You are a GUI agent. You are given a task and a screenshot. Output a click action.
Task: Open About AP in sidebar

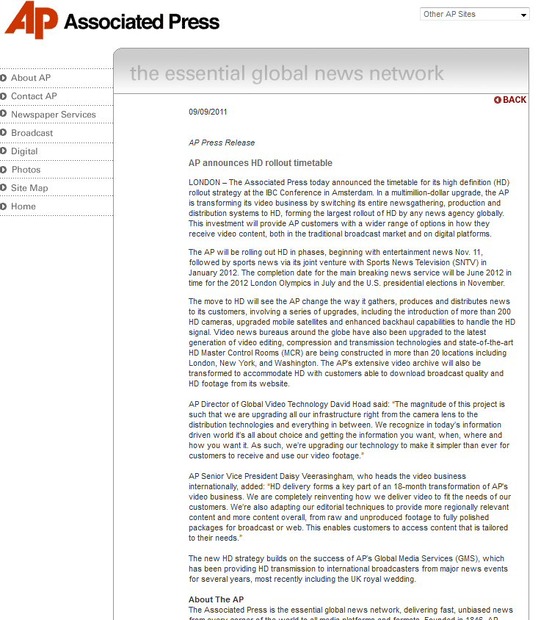pyautogui.click(x=31, y=78)
